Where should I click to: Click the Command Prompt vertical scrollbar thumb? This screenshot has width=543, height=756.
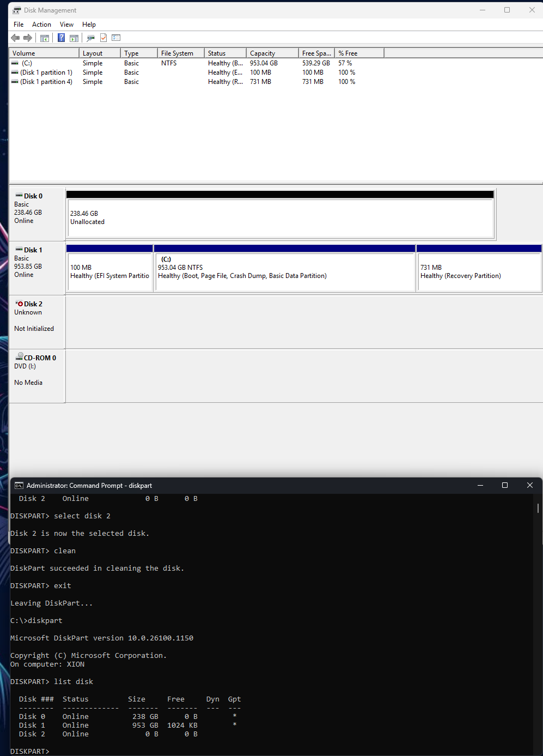(x=538, y=508)
